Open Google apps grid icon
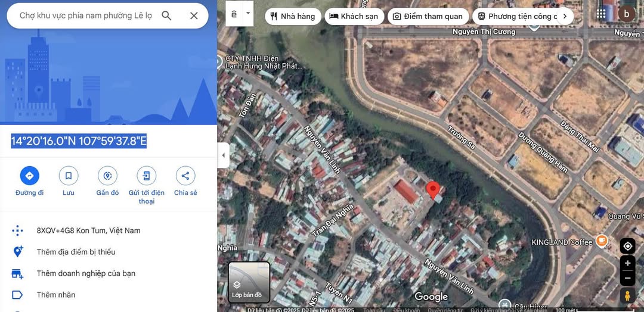 (x=601, y=14)
